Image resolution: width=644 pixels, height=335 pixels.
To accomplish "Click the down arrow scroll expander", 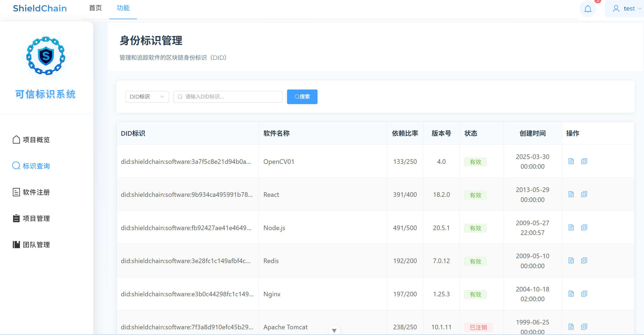I will coord(334,330).
